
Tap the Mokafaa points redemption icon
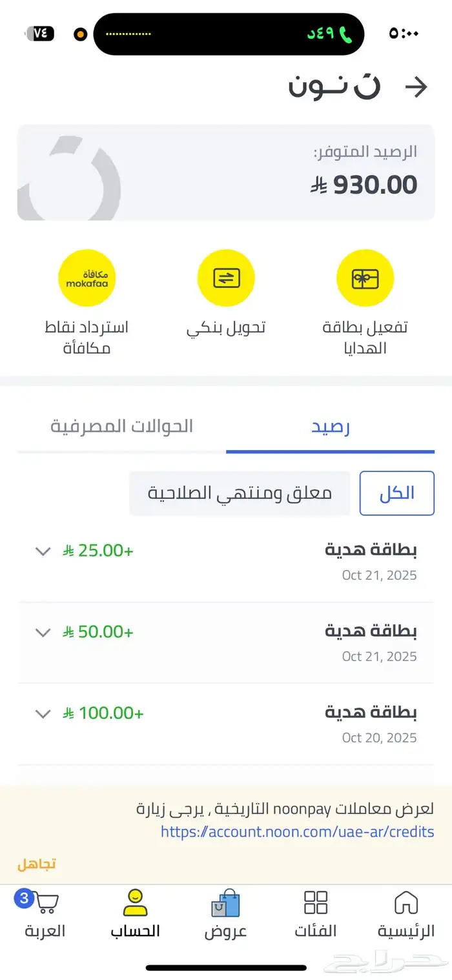87,278
